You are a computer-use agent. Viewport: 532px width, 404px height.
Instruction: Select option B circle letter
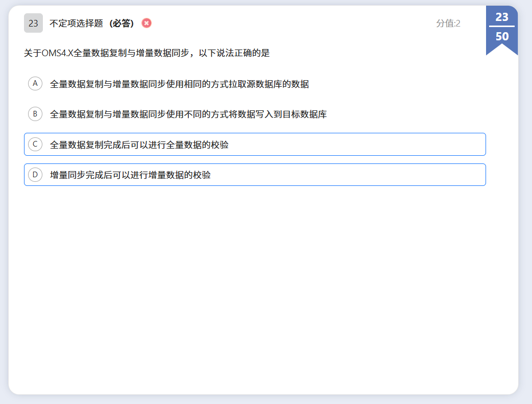[35, 114]
